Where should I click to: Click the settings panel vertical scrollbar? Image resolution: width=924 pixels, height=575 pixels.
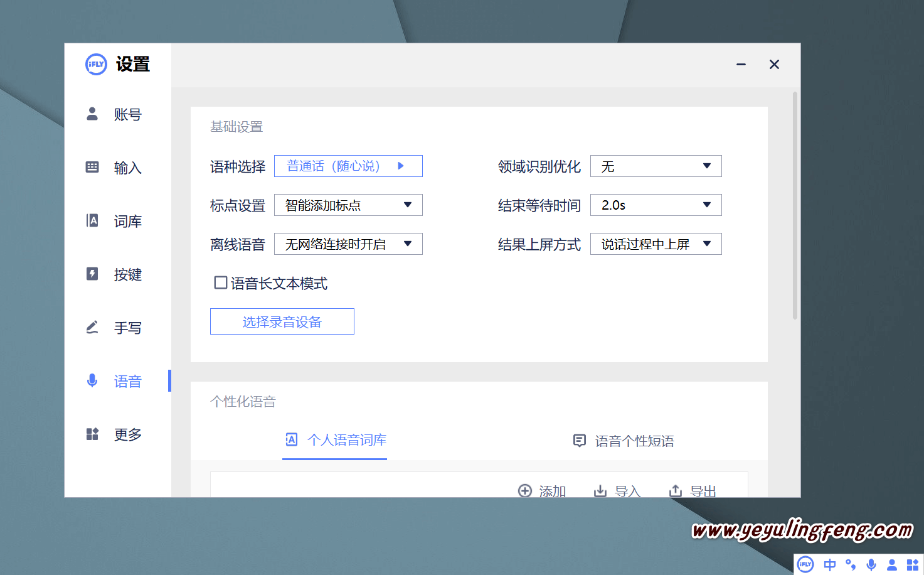(795, 206)
